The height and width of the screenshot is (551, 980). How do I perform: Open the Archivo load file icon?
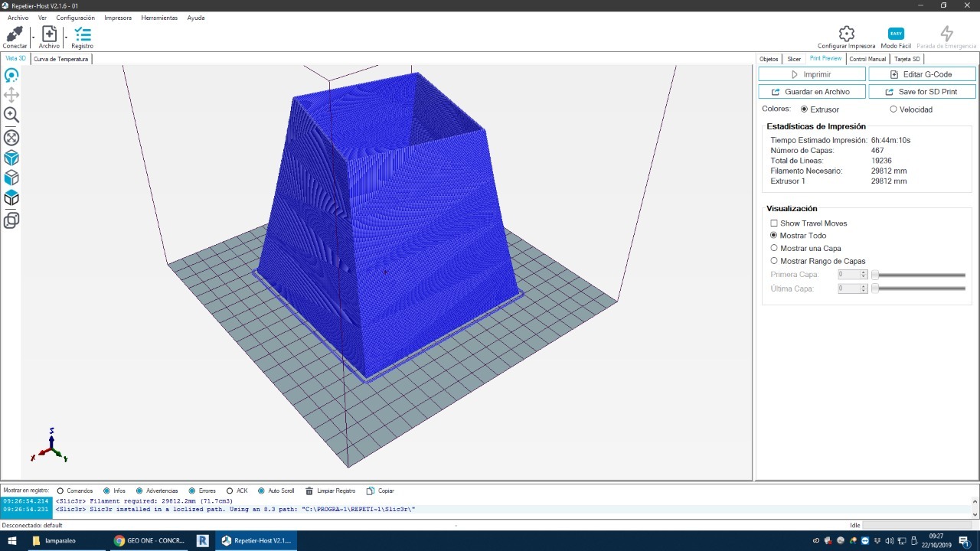[49, 34]
